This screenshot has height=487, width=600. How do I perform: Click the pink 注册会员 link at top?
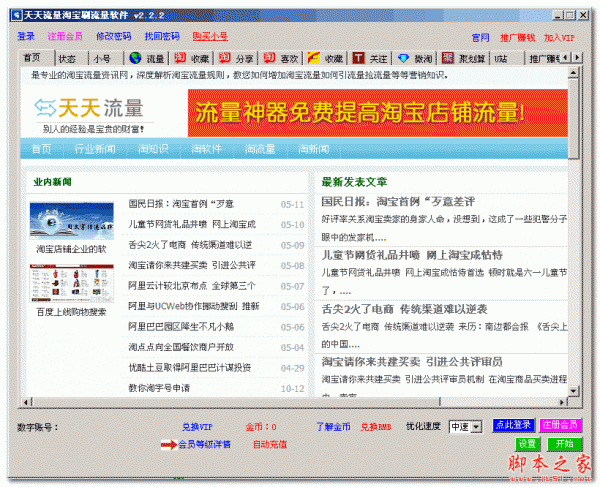[65, 36]
